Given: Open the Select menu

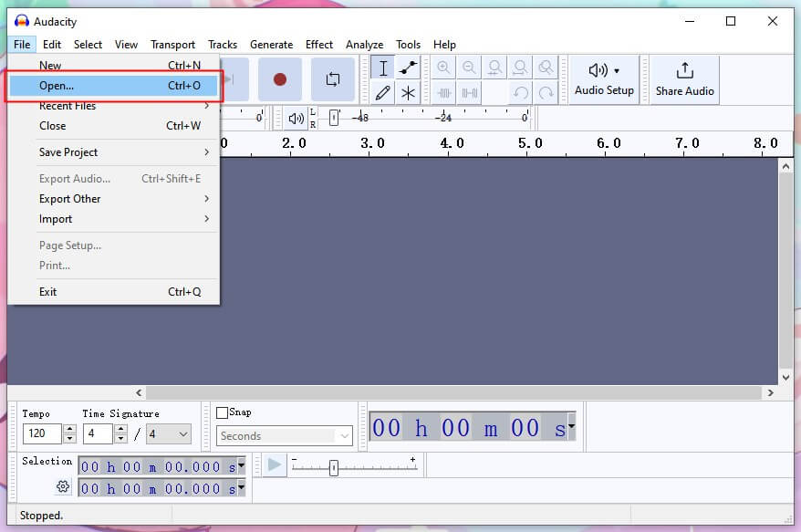Looking at the screenshot, I should (x=88, y=45).
